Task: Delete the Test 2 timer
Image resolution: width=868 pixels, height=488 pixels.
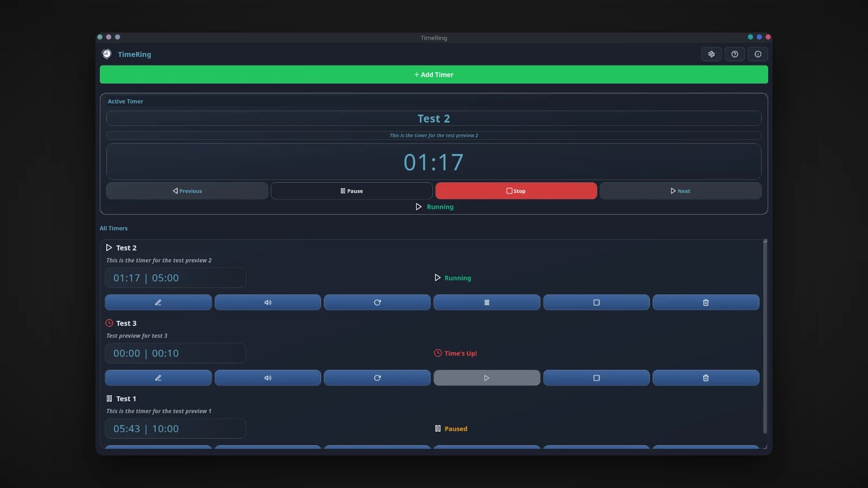Action: coord(706,303)
